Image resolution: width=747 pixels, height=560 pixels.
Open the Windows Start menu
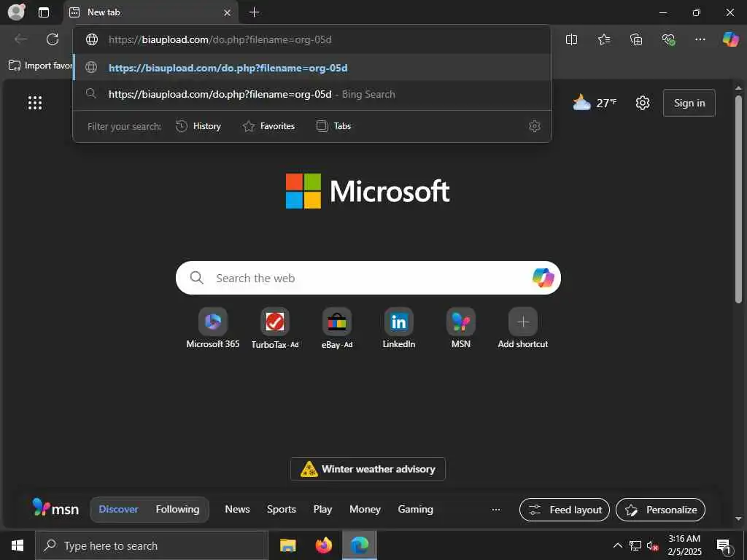tap(18, 545)
